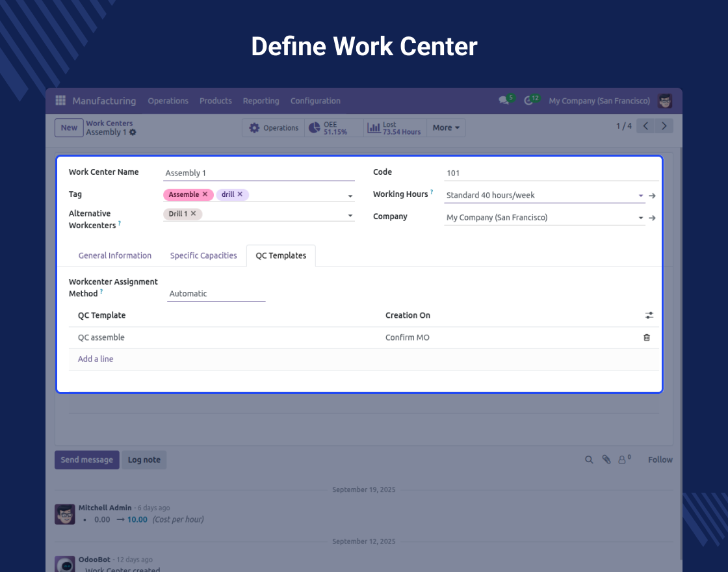Click the chatter search magnifier icon
The height and width of the screenshot is (572, 728).
(589, 460)
